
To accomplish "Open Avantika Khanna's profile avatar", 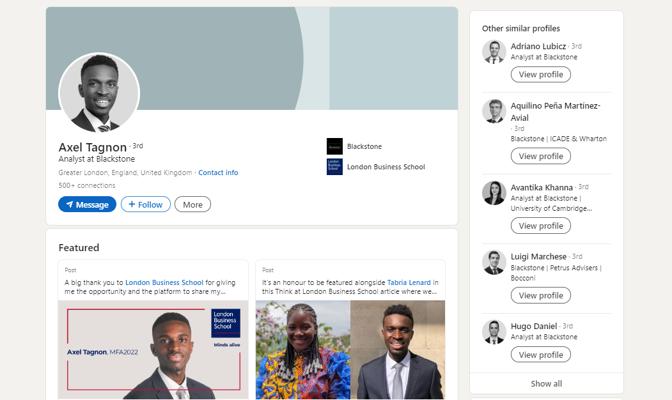I will (494, 192).
